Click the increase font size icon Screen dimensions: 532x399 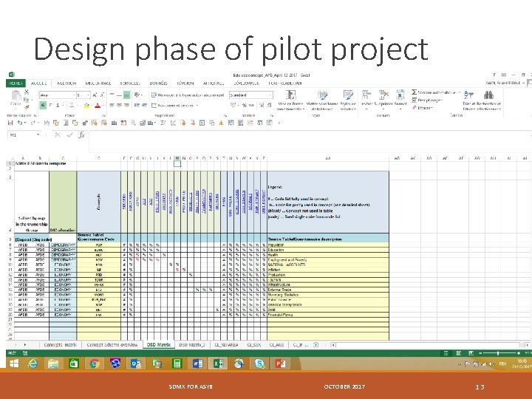pos(95,95)
